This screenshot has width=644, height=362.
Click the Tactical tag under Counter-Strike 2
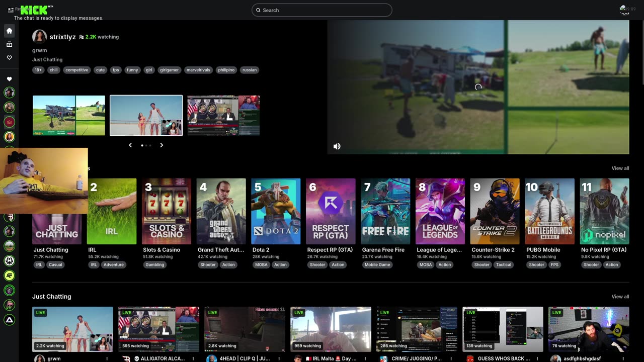(504, 265)
